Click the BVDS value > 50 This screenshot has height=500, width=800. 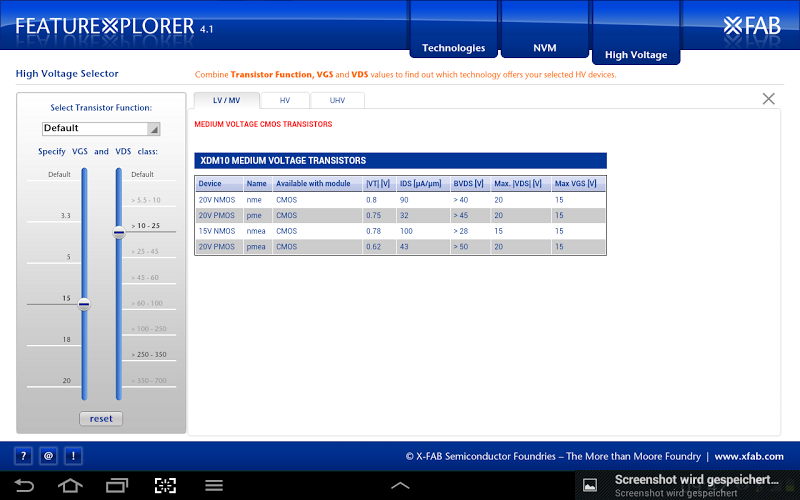(461, 247)
